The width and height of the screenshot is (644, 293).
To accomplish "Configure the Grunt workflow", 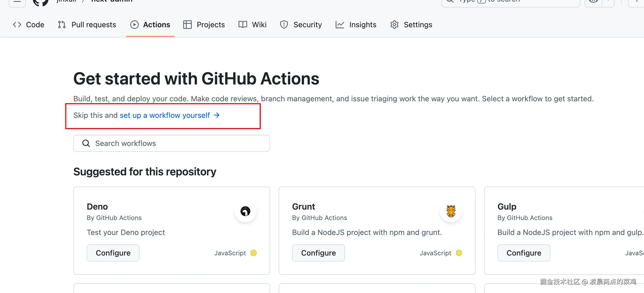I will click(319, 253).
